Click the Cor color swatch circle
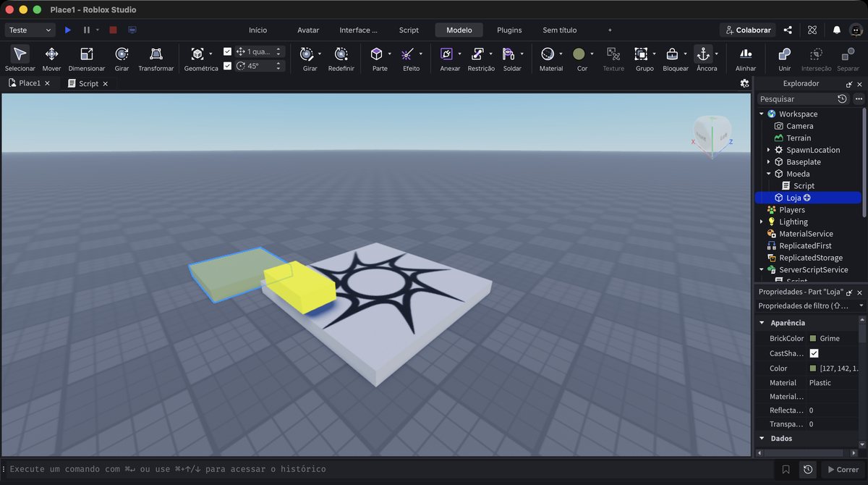The height and width of the screenshot is (485, 868). click(579, 54)
